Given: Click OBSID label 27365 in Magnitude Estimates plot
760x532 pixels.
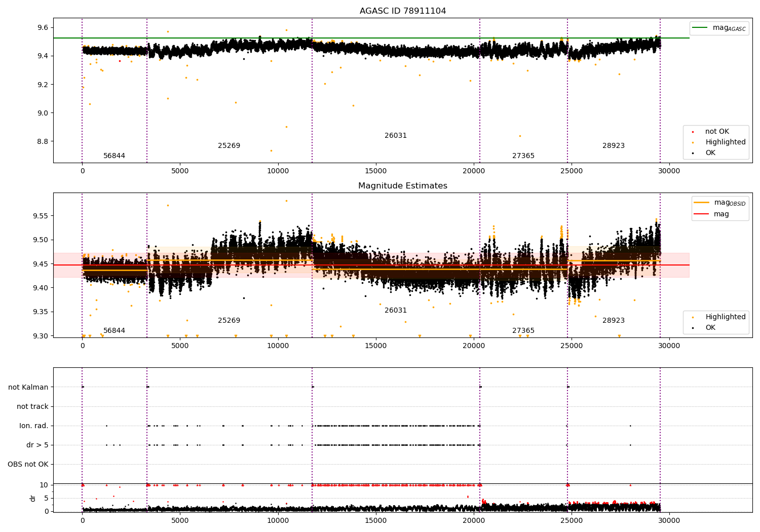Looking at the screenshot, I should [x=523, y=331].
